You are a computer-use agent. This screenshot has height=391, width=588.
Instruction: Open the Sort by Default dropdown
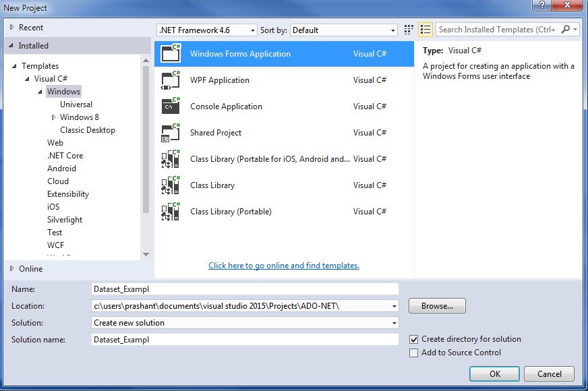pyautogui.click(x=343, y=30)
